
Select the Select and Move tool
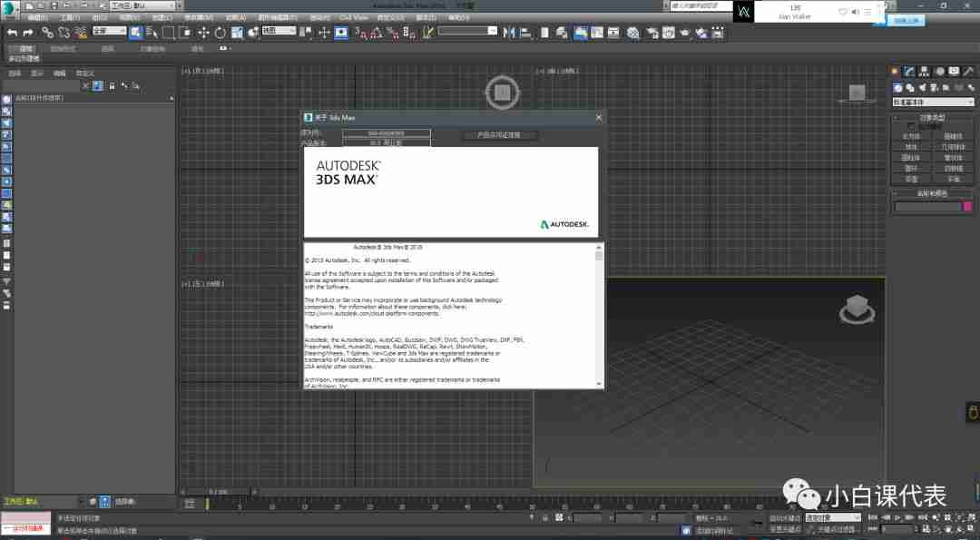click(204, 34)
